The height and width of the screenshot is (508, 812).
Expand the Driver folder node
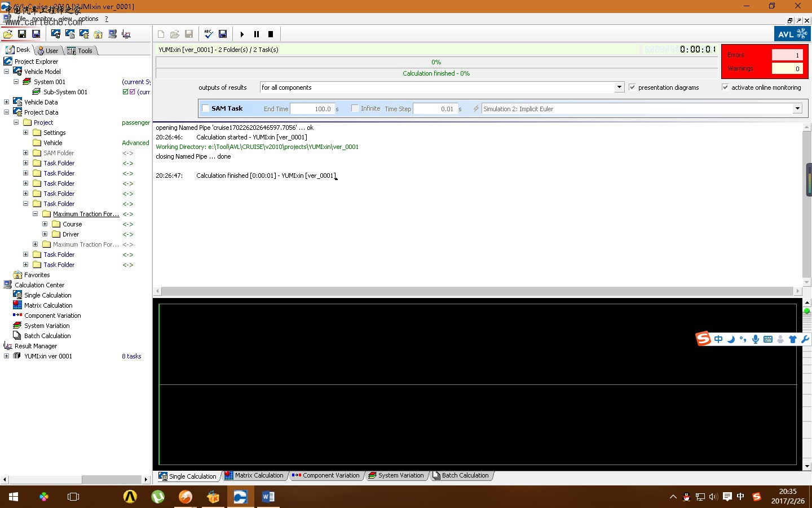(45, 234)
